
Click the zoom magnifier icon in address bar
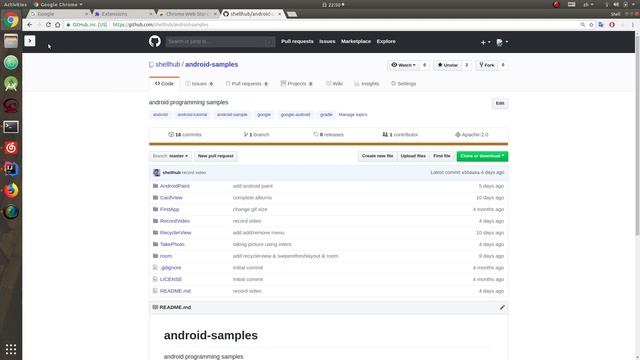(x=582, y=24)
